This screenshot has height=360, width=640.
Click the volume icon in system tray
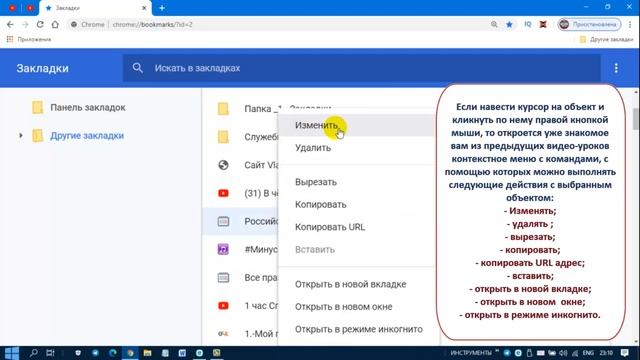[564, 353]
